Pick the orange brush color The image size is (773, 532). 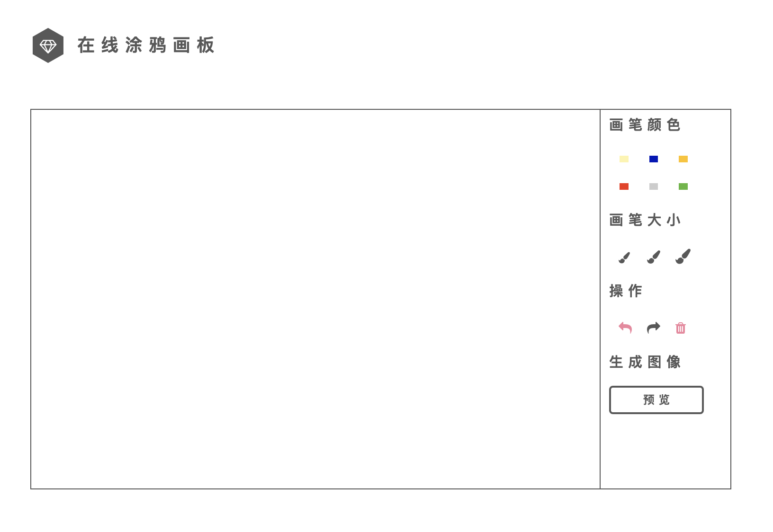tap(683, 159)
